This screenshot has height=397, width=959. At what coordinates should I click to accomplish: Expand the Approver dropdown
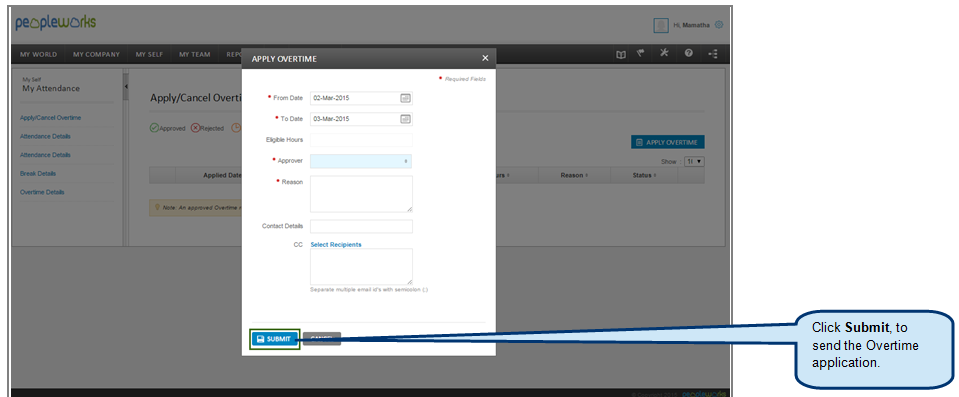pyautogui.click(x=361, y=161)
